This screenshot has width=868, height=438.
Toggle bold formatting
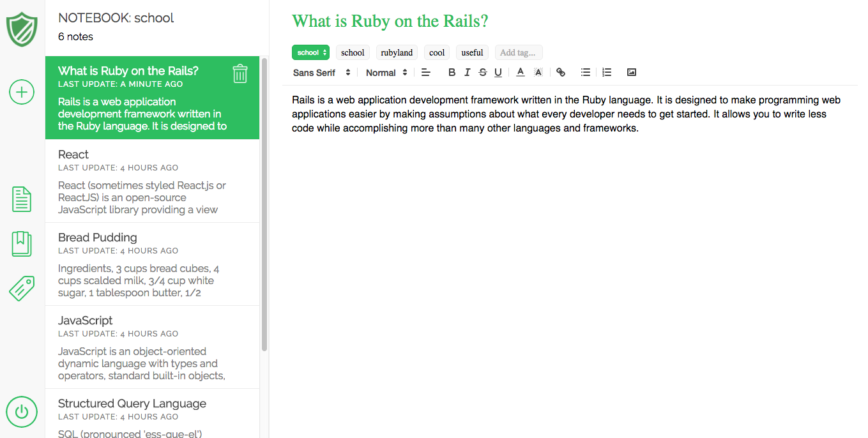(x=452, y=73)
